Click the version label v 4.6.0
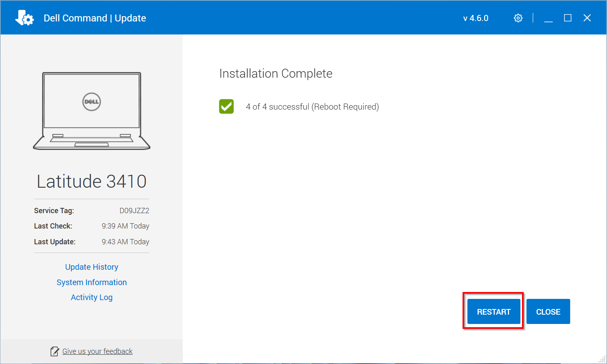The width and height of the screenshot is (607, 364). point(476,18)
